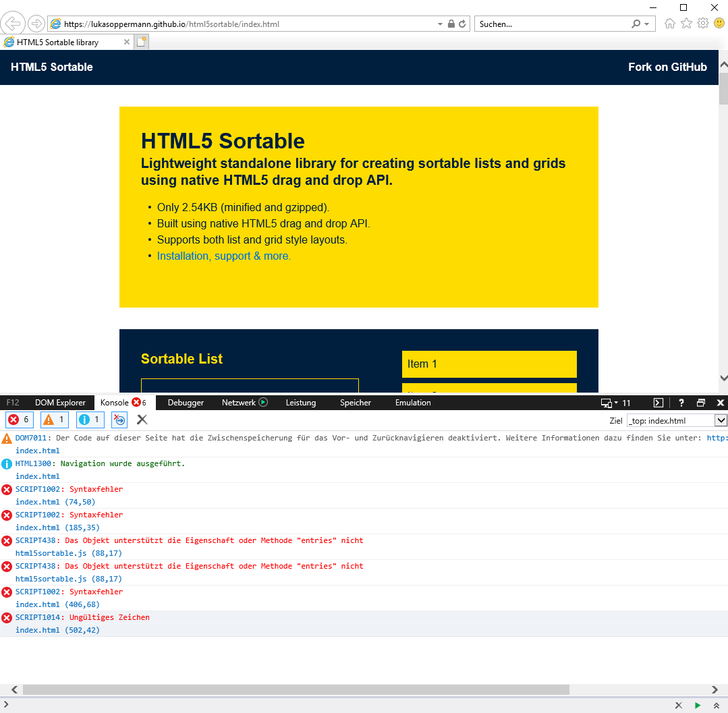
Task: Click the Suchen search field
Action: coord(553,24)
